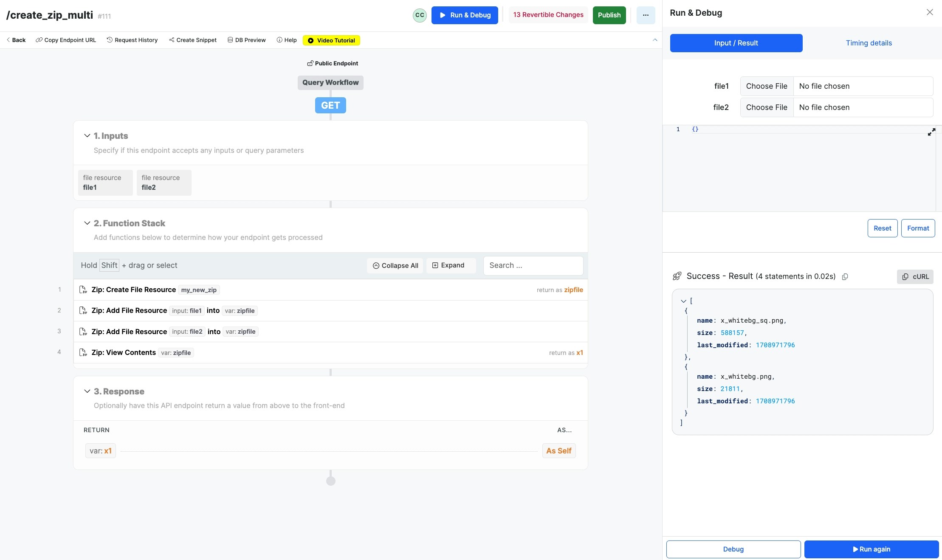This screenshot has width=942, height=560.
Task: Choose File for file1 input
Action: point(767,86)
